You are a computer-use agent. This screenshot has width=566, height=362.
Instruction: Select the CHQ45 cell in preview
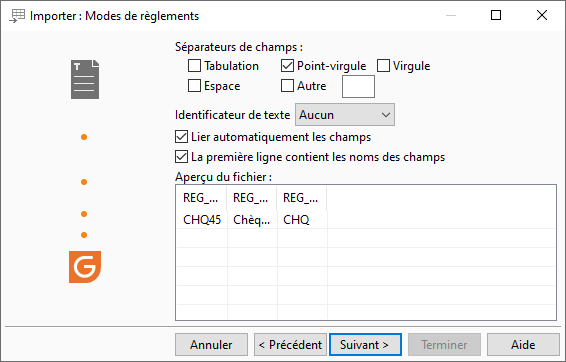pos(202,219)
